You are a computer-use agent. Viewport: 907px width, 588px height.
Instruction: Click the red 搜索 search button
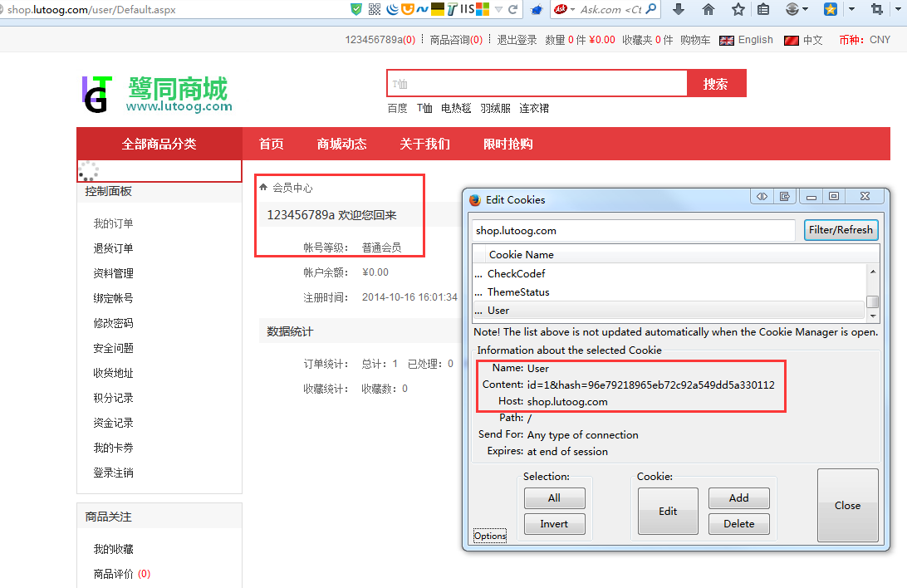[x=715, y=84]
